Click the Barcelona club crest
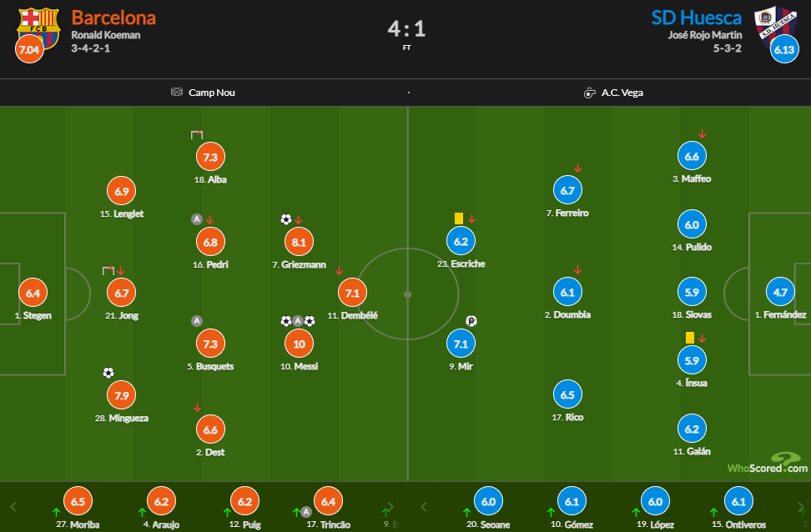811x532 pixels. 38,25
